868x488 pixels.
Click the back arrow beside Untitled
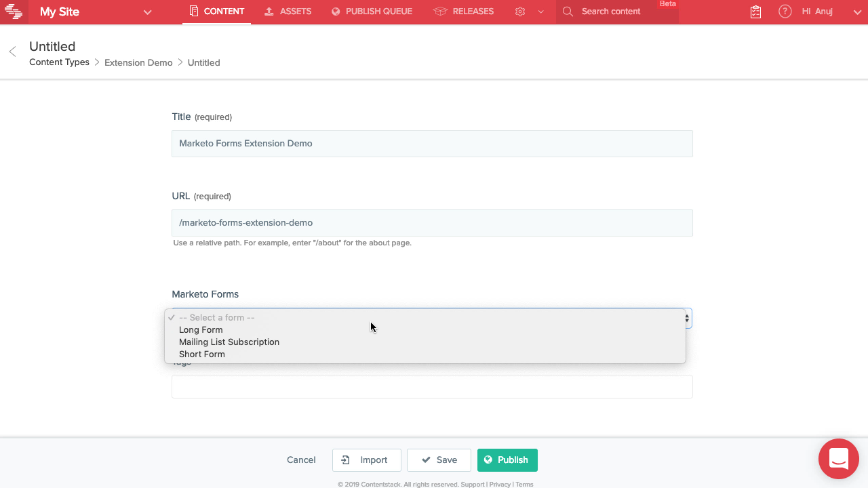pyautogui.click(x=12, y=52)
